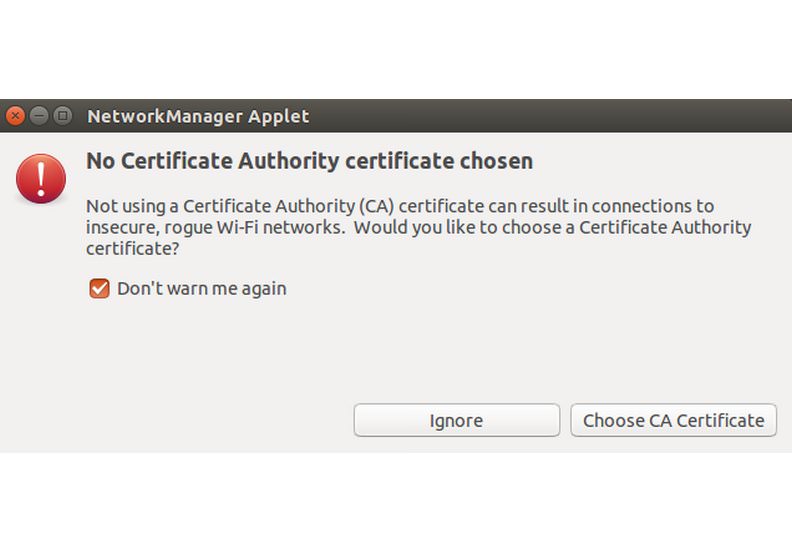Uncheck the orange checkmark box
Viewport: 792px width, 553px height.
(99, 288)
